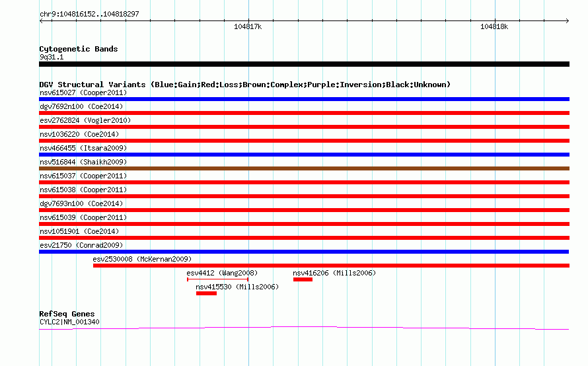Screen dimensions: 588x366
Task: Click the black 9q31.1 cytogenetic band bar
Action: coord(304,64)
